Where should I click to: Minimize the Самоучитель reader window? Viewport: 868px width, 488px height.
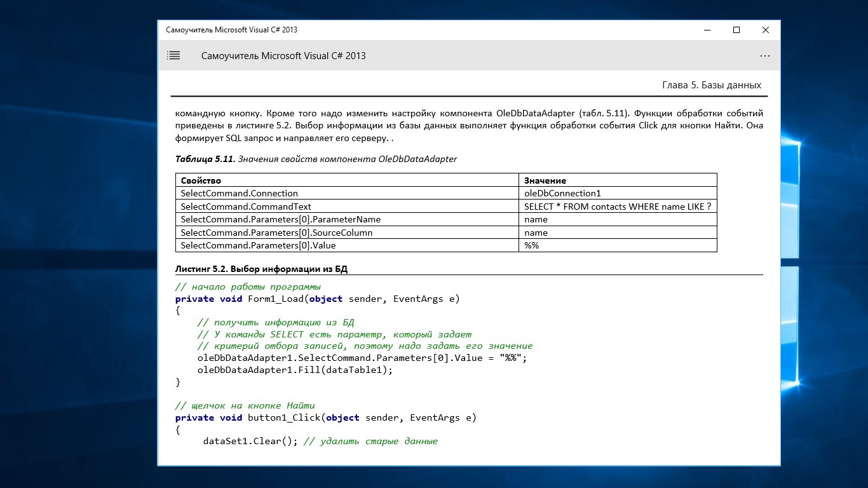point(707,30)
